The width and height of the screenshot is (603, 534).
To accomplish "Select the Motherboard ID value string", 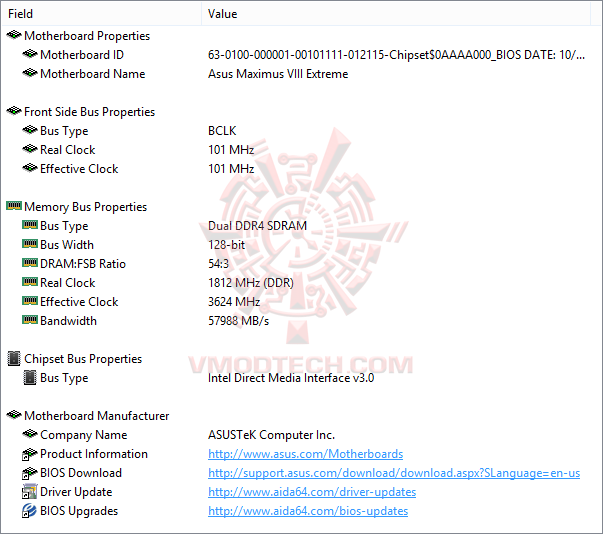I will (x=396, y=55).
